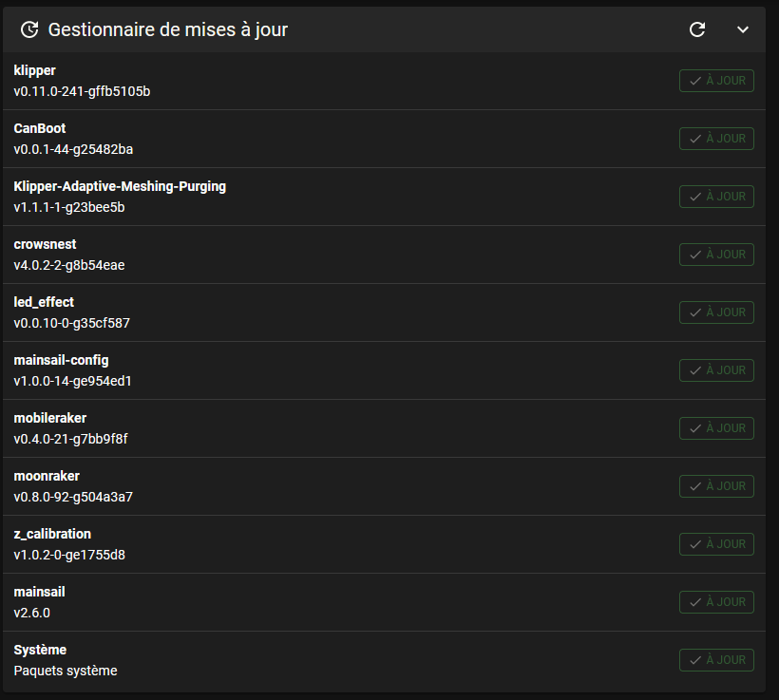
Task: Click the refresh updates icon in header
Action: click(697, 29)
